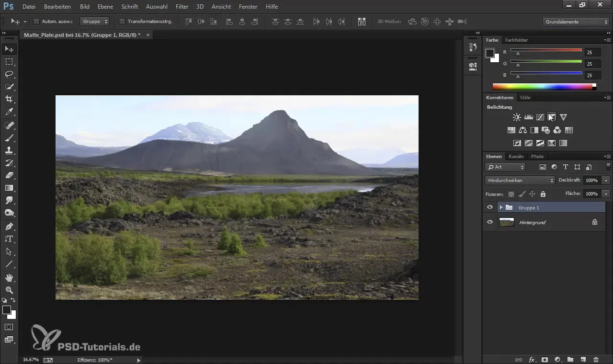
Task: Open layer styles fx menu
Action: [532, 359]
